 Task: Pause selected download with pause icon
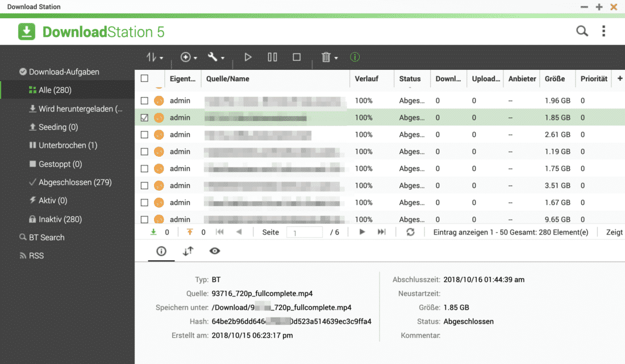tap(272, 57)
